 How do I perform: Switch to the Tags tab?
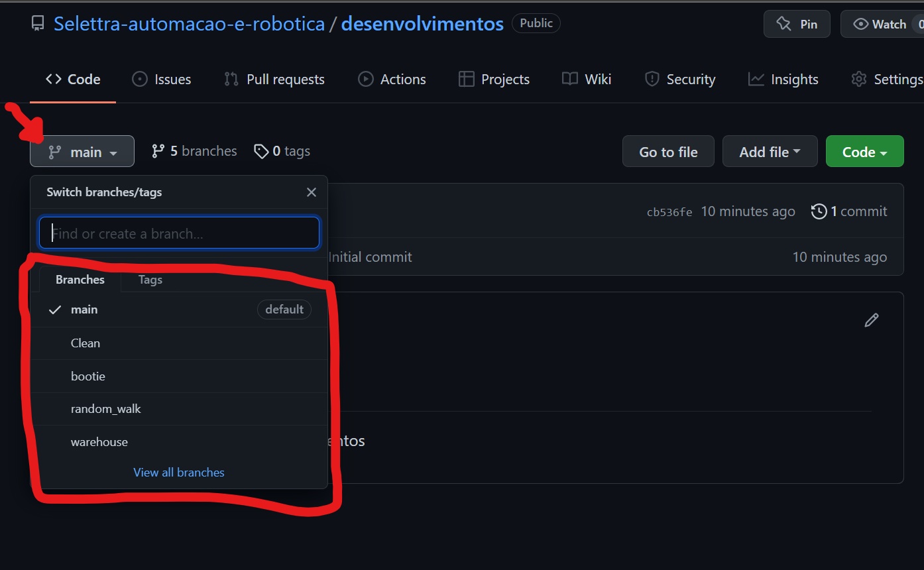pyautogui.click(x=150, y=280)
